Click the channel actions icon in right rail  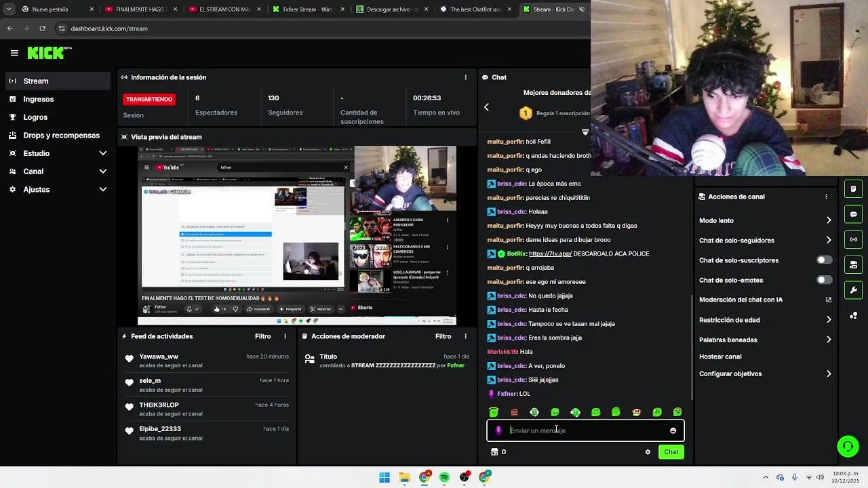pyautogui.click(x=854, y=264)
